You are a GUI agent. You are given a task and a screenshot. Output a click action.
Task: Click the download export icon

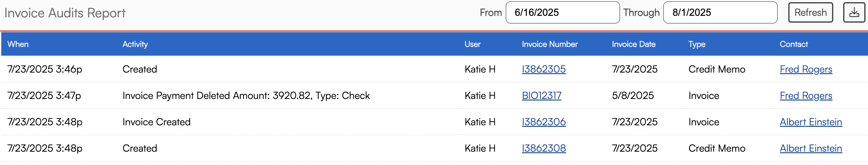click(854, 13)
